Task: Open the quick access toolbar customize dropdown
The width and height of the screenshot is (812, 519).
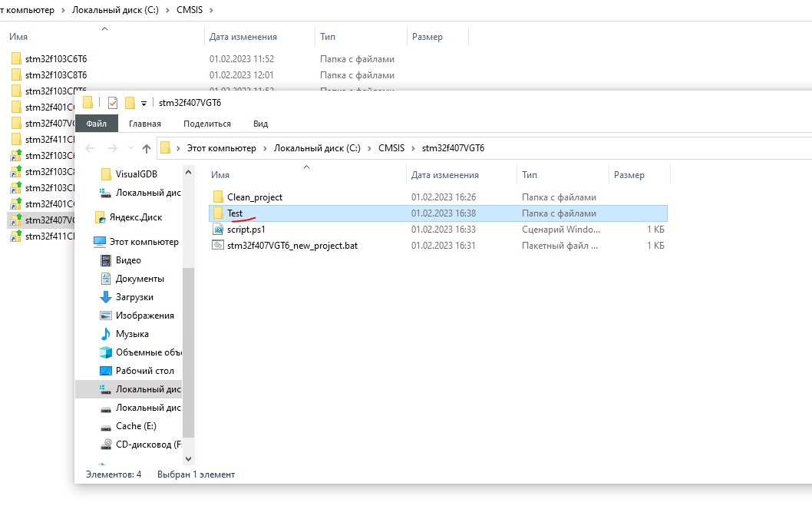Action: (x=144, y=103)
